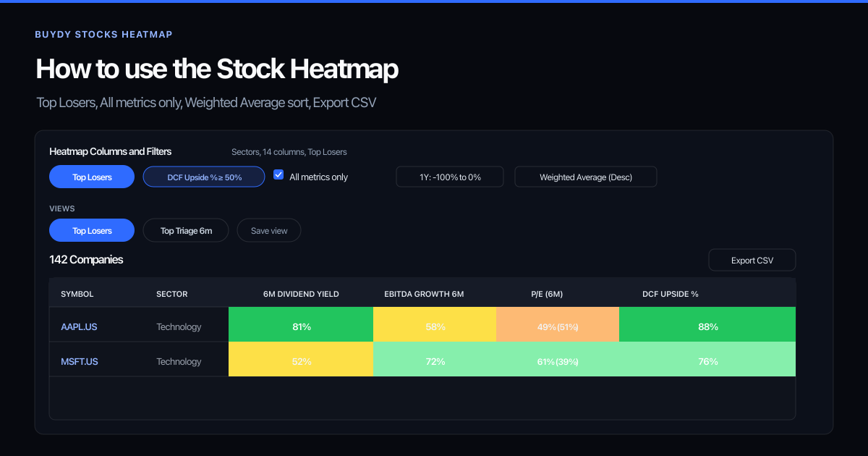
Task: Click the DCF UPSIDE % column header
Action: [671, 294]
